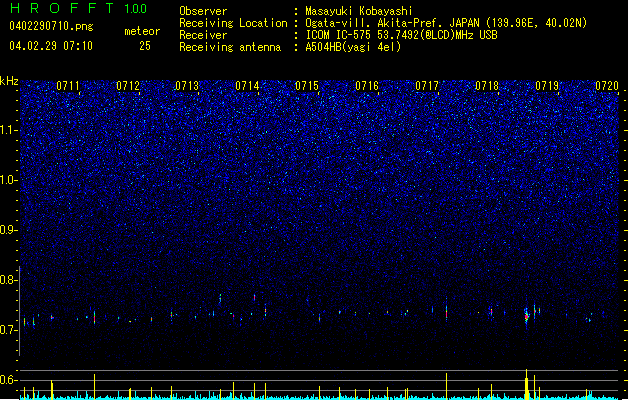Screen dimensions: 629x400
Task: Click the antenna text A504HB(yagi 4el)
Action: [353, 47]
